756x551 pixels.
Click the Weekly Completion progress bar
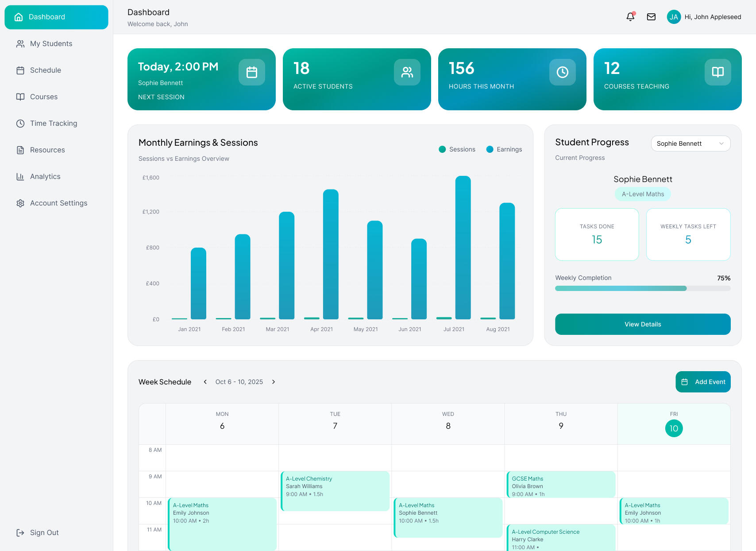[643, 288]
